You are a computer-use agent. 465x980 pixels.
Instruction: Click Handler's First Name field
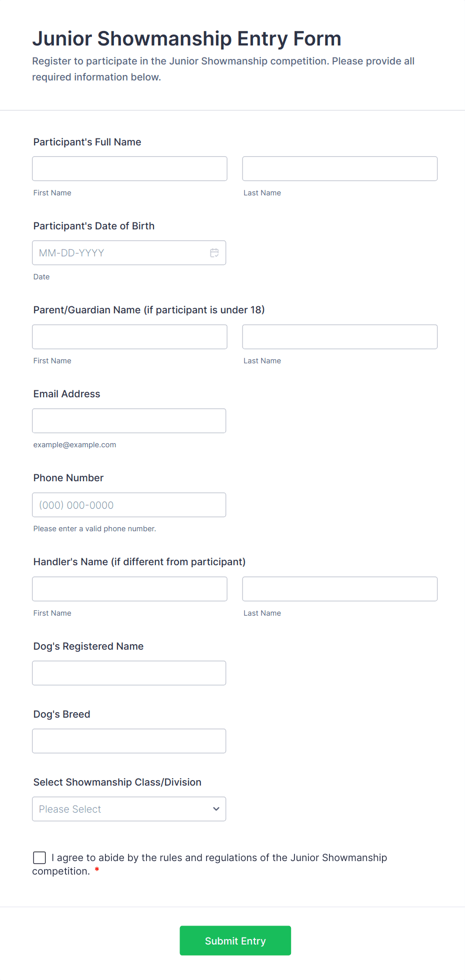[129, 589]
